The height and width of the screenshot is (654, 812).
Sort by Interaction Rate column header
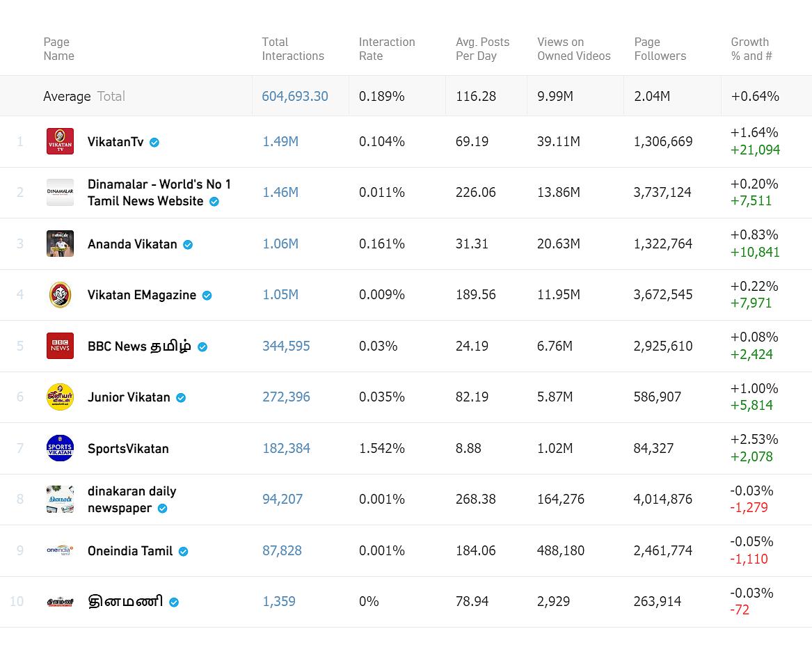pyautogui.click(x=387, y=49)
